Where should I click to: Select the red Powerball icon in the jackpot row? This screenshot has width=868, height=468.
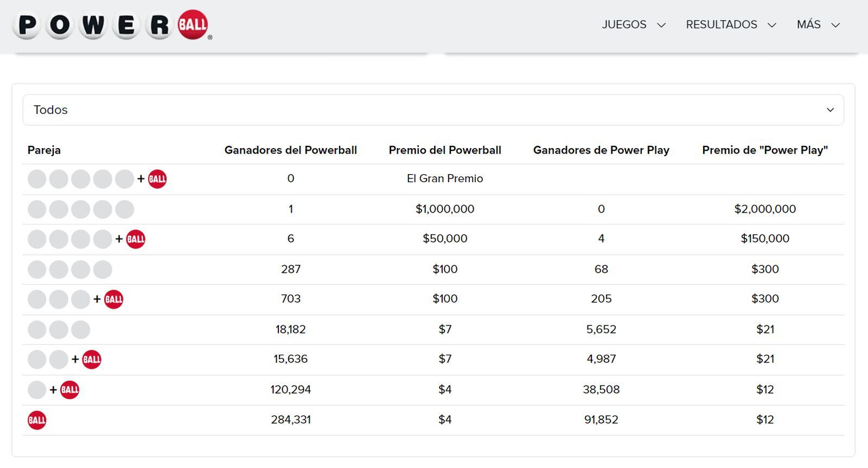click(x=156, y=178)
